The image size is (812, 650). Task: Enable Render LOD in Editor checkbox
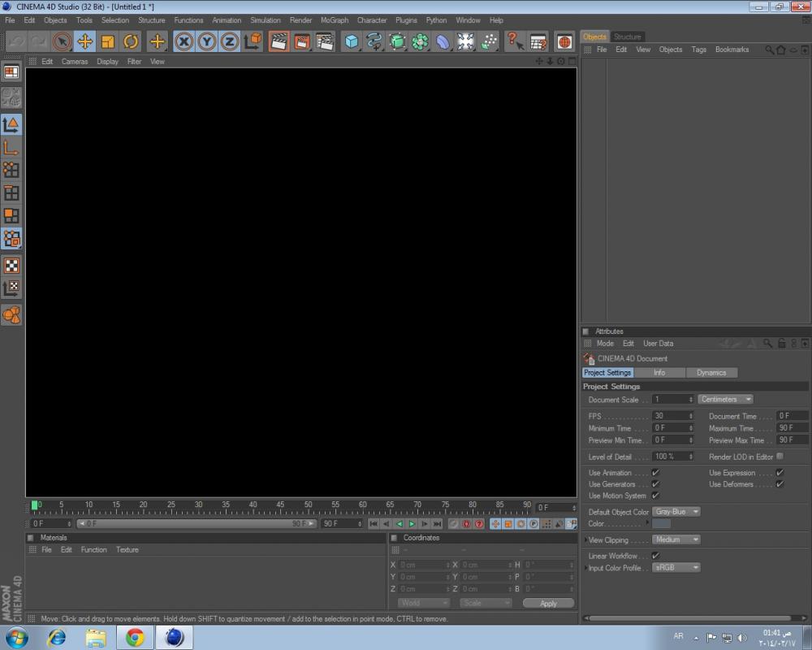(x=780, y=457)
